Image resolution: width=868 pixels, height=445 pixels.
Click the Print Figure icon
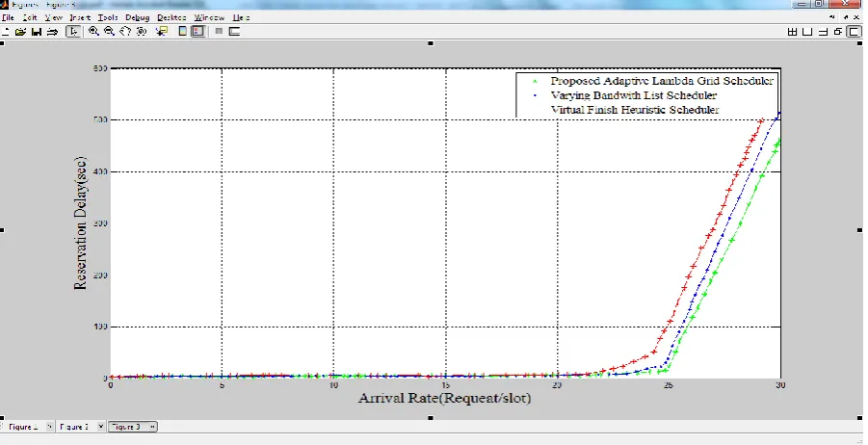tap(53, 32)
